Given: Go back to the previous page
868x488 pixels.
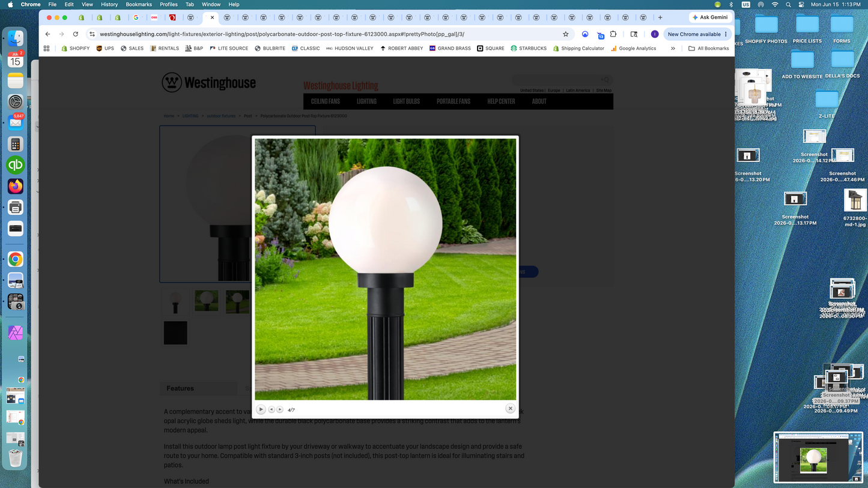Looking at the screenshot, I should 48,34.
